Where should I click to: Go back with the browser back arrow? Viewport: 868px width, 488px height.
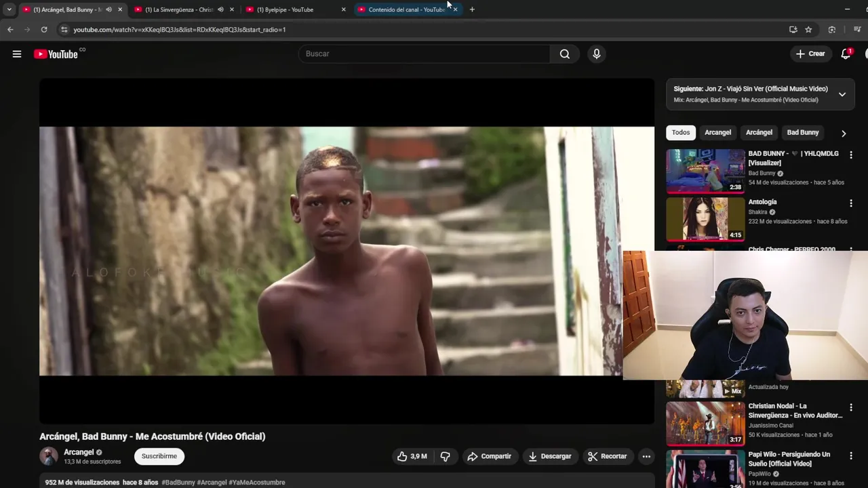click(10, 30)
